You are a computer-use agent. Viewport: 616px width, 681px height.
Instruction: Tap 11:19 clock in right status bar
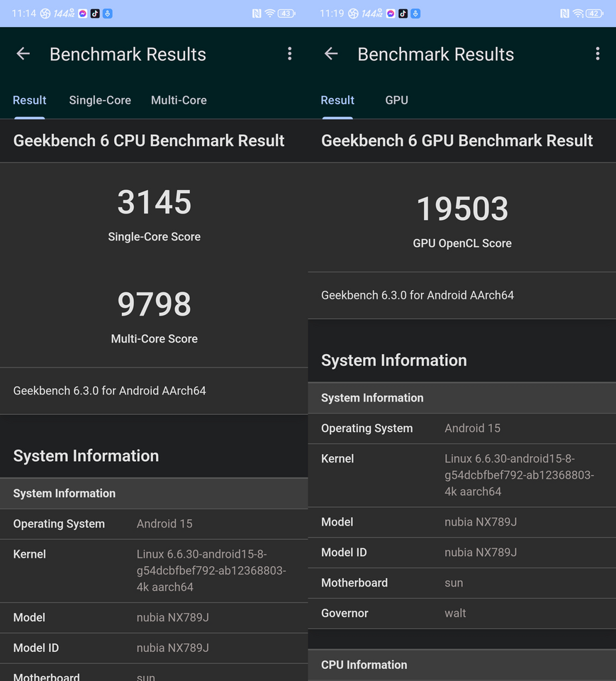coord(332,13)
